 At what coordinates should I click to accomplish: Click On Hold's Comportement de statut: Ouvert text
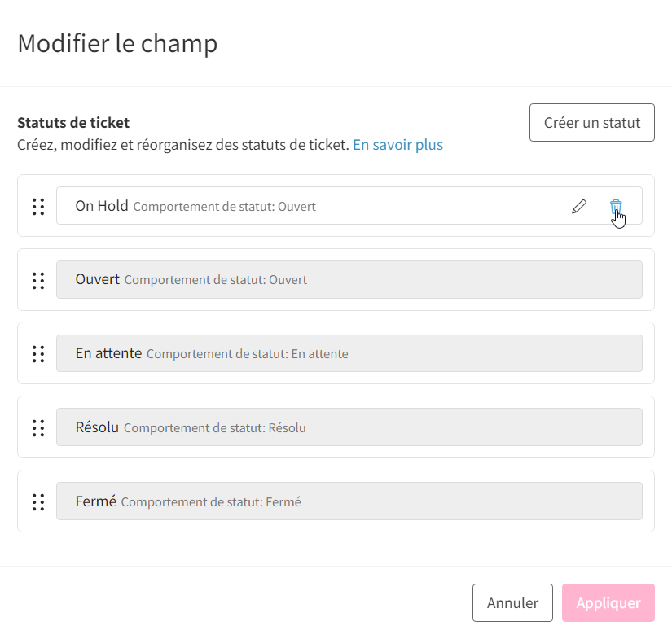pos(224,207)
